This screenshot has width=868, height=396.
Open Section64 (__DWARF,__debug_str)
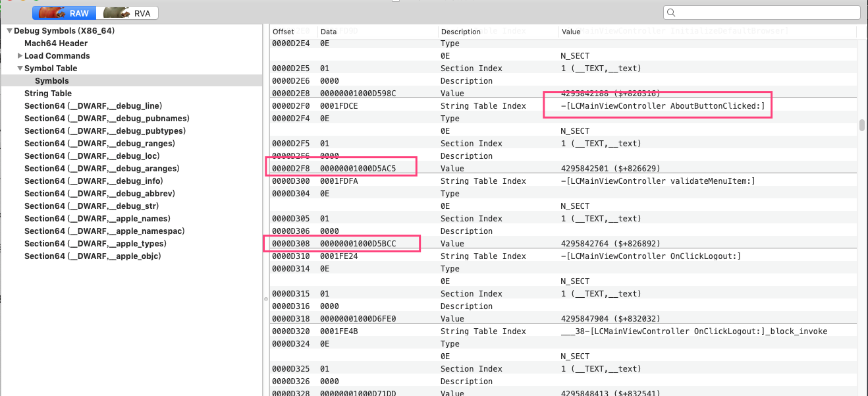click(92, 206)
